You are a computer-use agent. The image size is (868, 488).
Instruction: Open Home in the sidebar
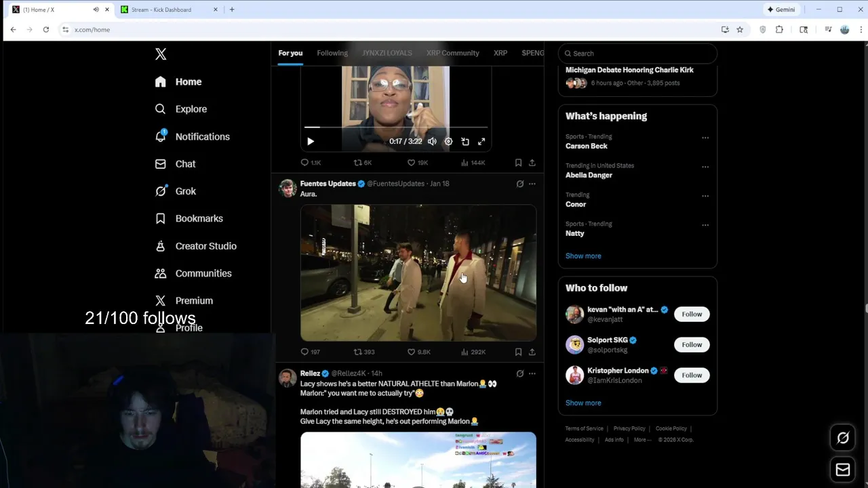[x=178, y=82]
